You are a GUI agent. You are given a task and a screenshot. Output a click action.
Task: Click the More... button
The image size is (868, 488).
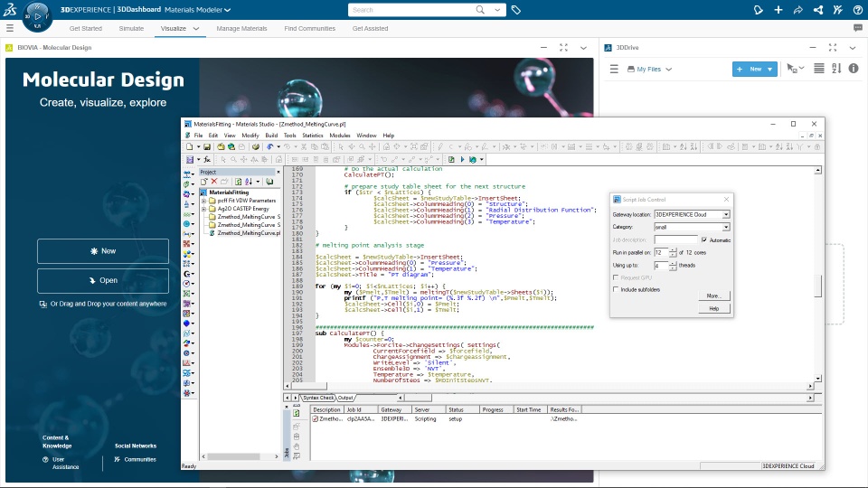714,296
